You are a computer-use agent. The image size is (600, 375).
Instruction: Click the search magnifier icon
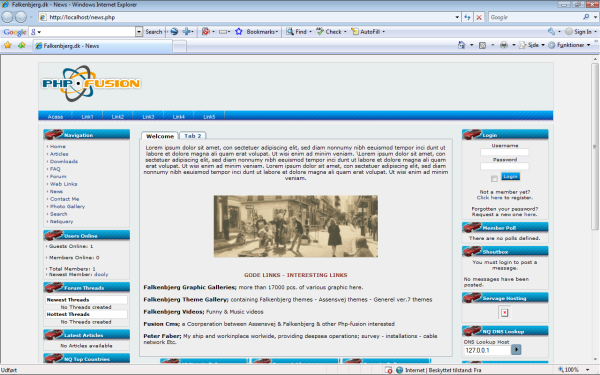(x=586, y=17)
